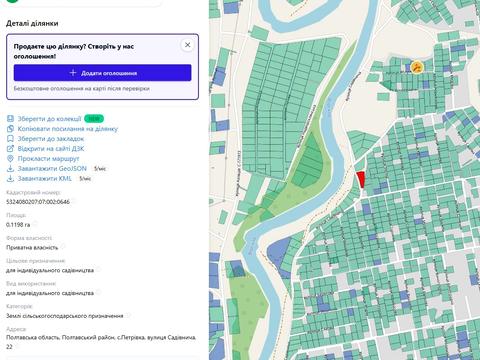The width and height of the screenshot is (480, 360).
Task: Click the green 'new' badge
Action: click(x=94, y=119)
